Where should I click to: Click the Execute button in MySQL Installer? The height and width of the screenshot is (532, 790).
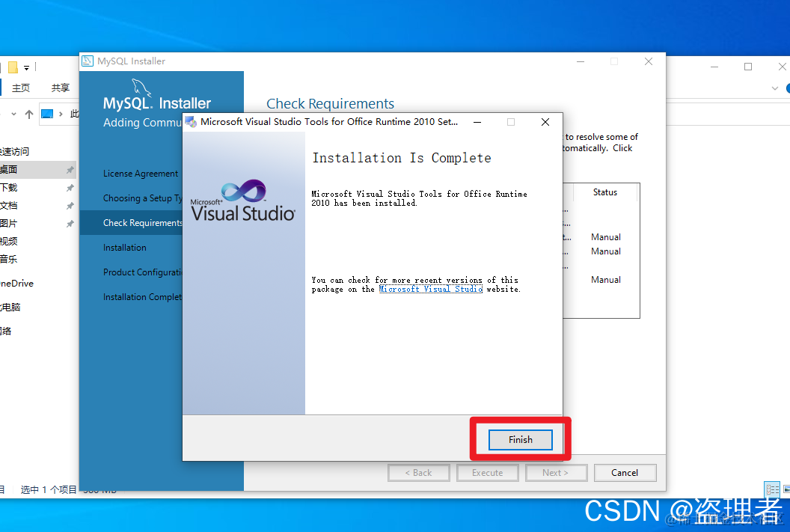(487, 473)
